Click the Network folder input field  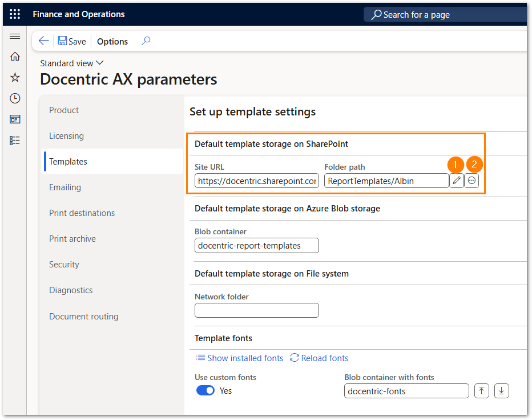click(x=256, y=310)
